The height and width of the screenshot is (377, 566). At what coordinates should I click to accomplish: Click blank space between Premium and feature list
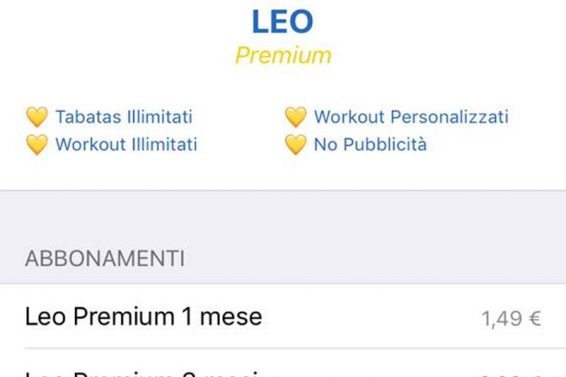(x=283, y=86)
